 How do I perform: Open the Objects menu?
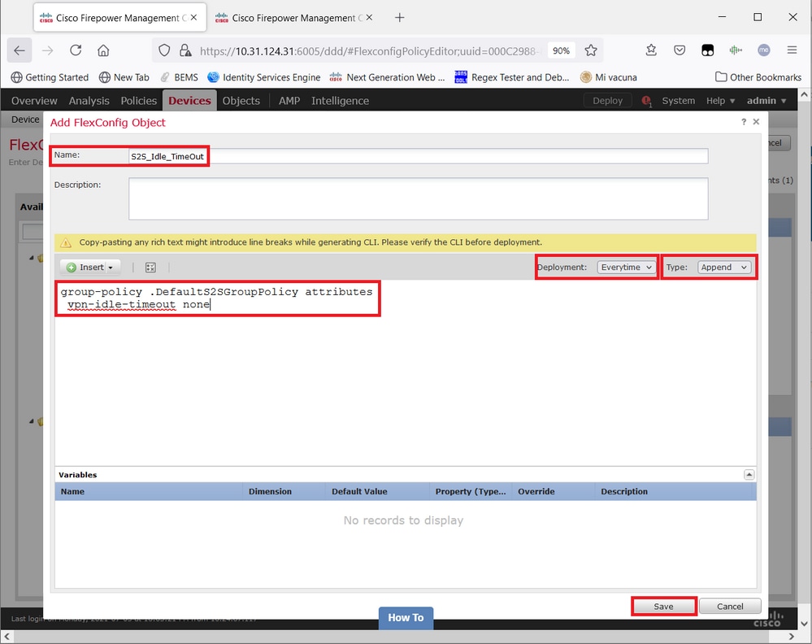point(241,101)
